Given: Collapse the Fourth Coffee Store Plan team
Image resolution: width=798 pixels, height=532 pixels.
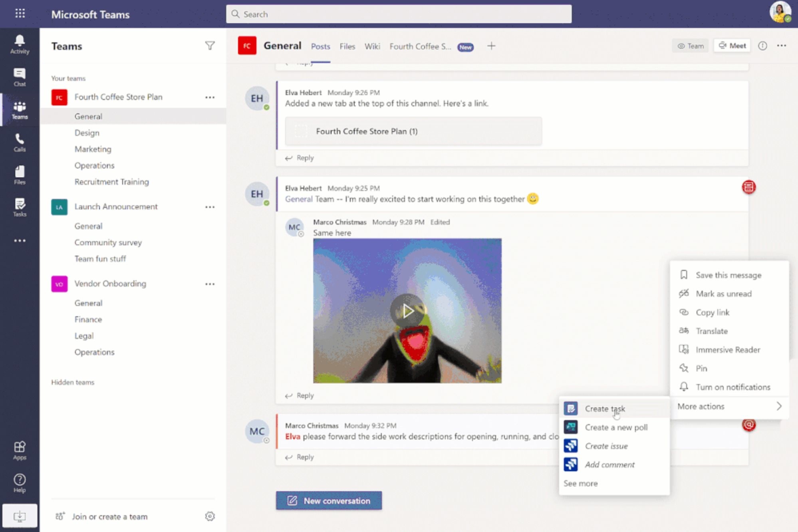Looking at the screenshot, I should 118,97.
